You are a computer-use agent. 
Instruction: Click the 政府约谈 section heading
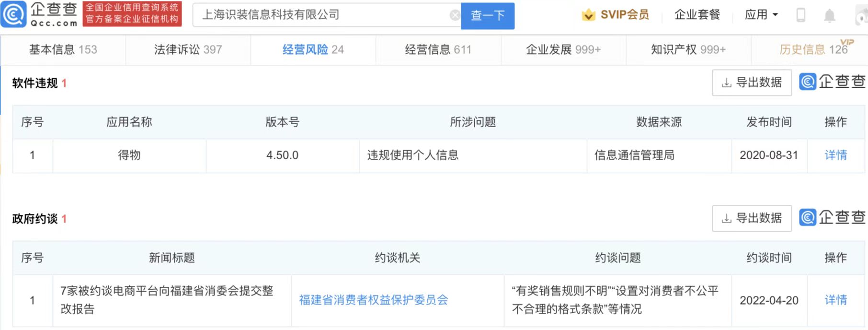point(35,219)
